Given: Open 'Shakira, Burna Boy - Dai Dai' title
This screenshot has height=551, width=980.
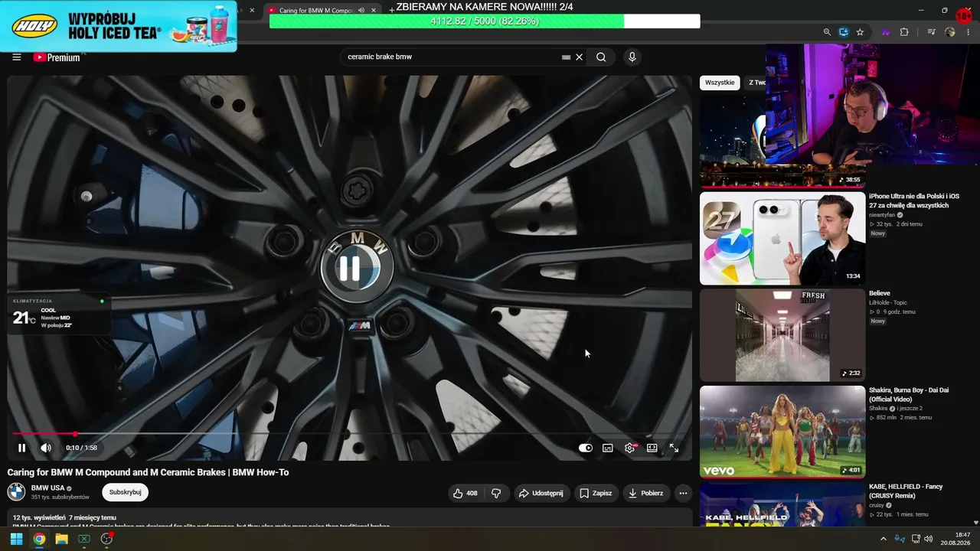Looking at the screenshot, I should coord(909,395).
